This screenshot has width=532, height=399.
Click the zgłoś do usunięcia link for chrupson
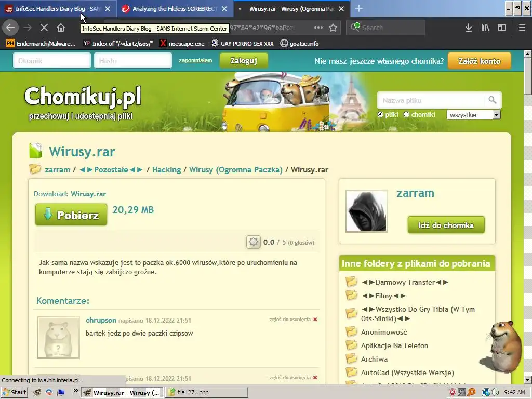point(290,320)
